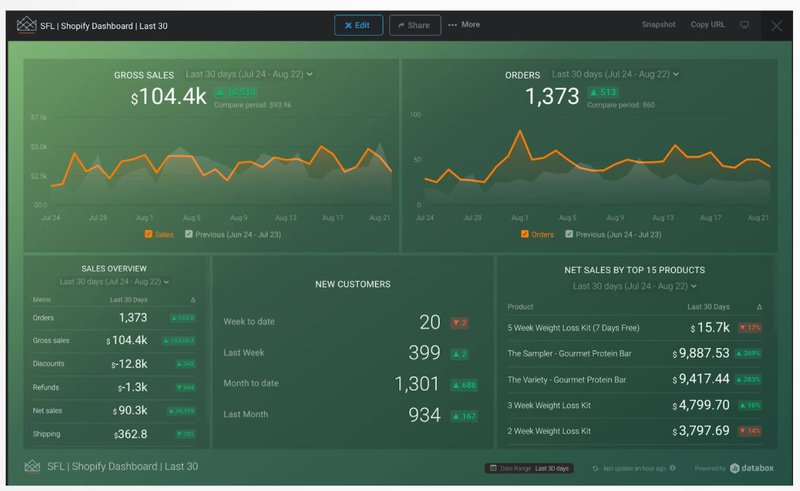Click the Orders total 1,373 headline
The height and width of the screenshot is (491, 800).
[552, 96]
